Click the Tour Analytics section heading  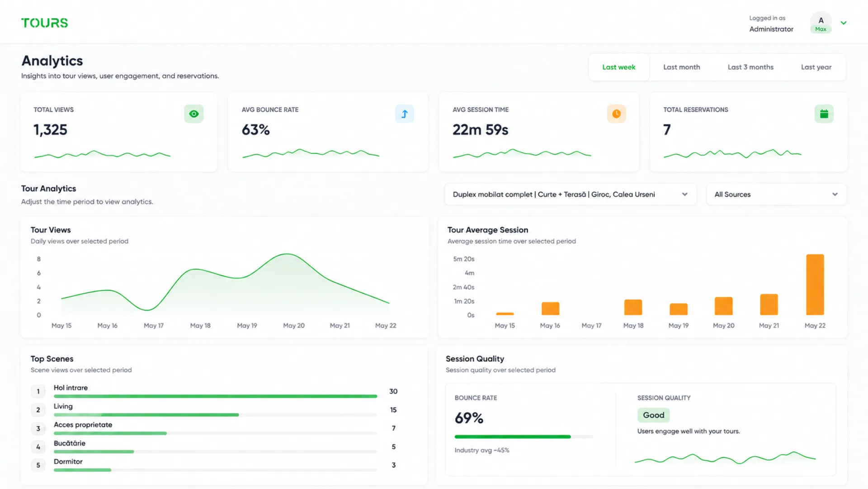point(48,189)
